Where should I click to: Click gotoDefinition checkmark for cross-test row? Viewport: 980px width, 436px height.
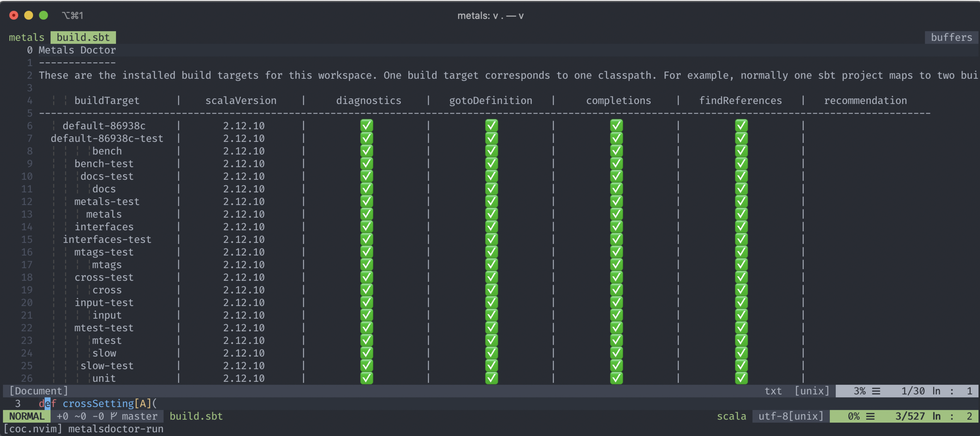coord(491,277)
